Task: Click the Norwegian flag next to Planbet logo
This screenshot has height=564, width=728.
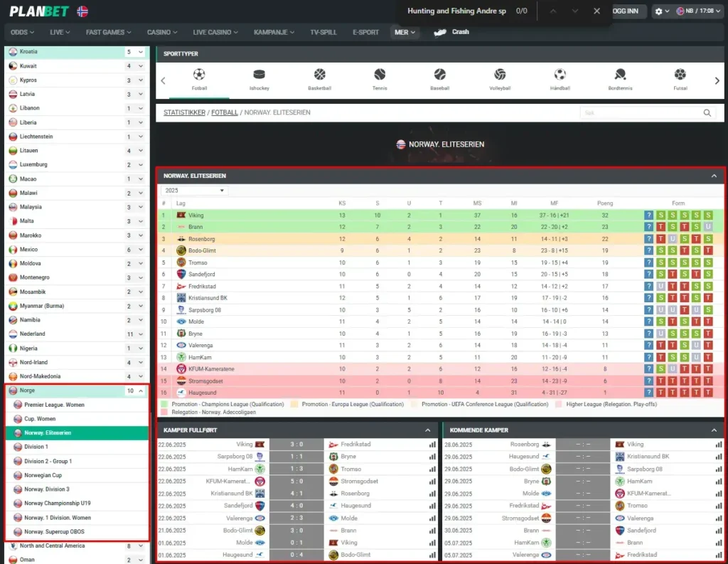Action: (x=82, y=11)
